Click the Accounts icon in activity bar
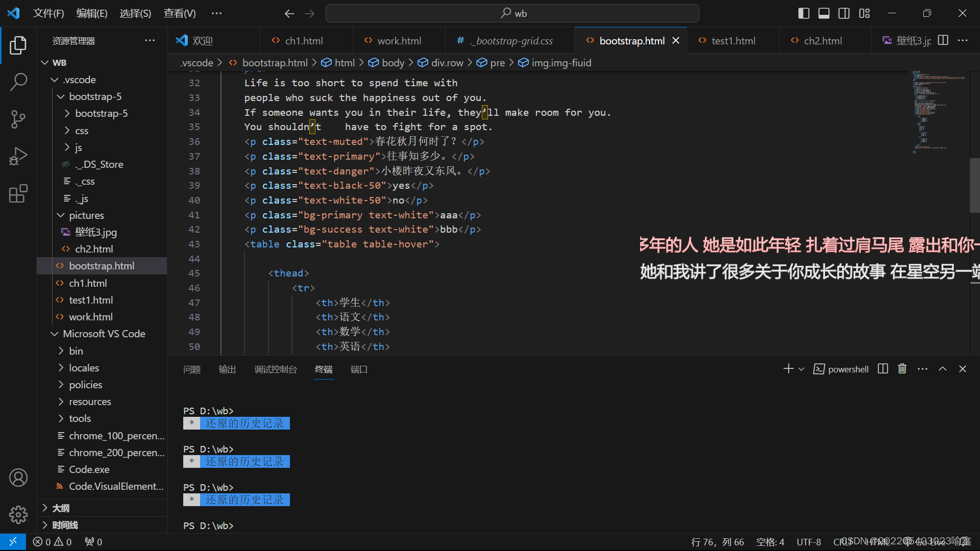The width and height of the screenshot is (980, 551). coord(18,478)
